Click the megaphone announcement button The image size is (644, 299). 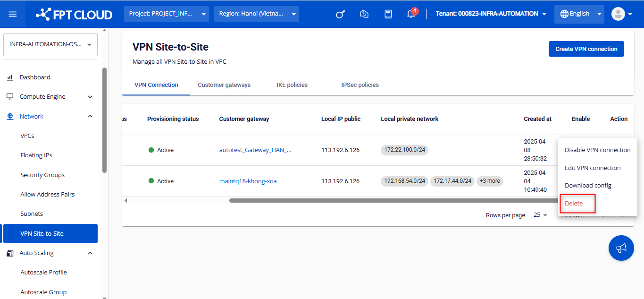[621, 248]
